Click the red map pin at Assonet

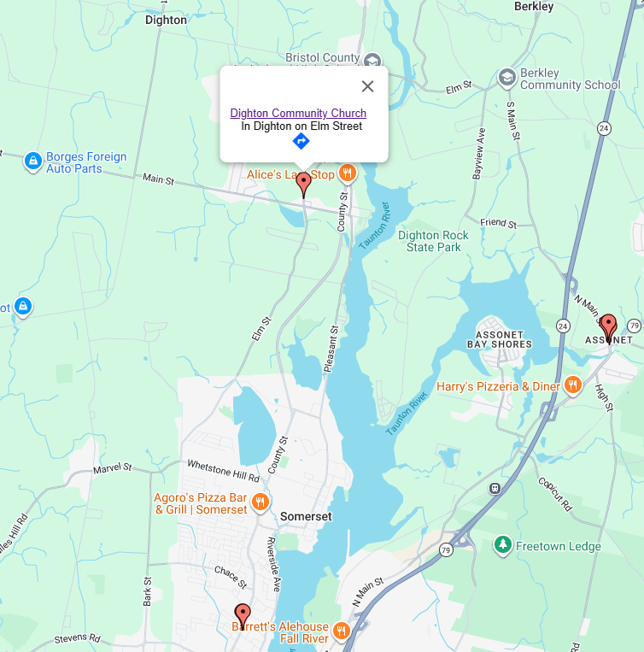tap(609, 328)
